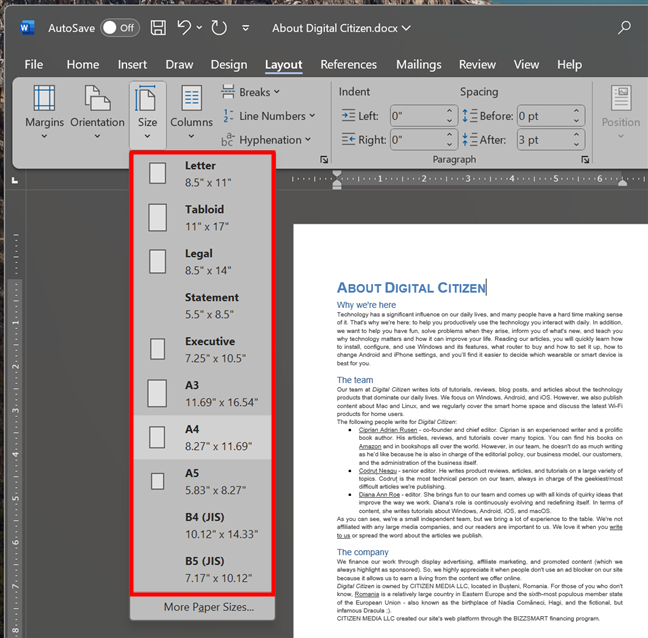Collapse the Size button menu

(148, 114)
